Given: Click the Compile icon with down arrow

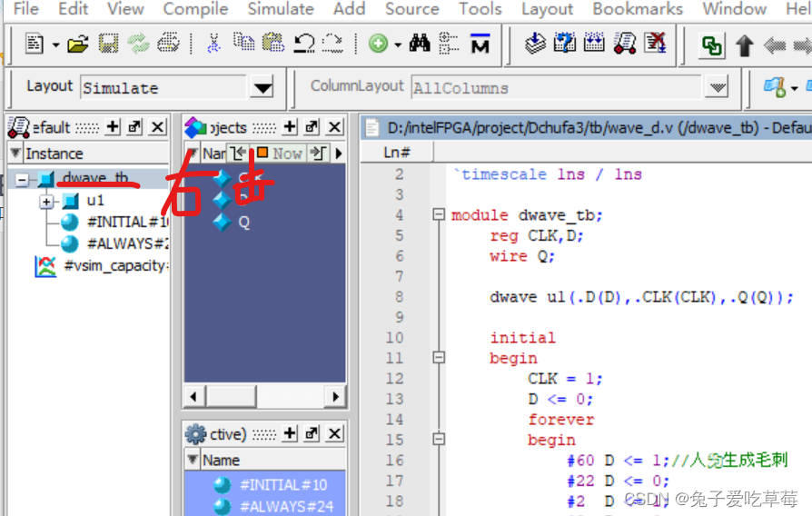Looking at the screenshot, I should [x=535, y=43].
